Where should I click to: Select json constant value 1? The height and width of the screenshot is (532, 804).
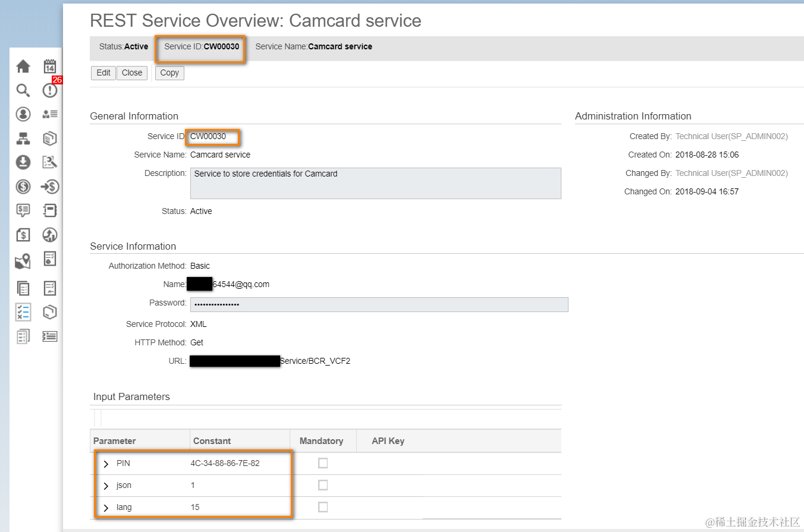193,485
